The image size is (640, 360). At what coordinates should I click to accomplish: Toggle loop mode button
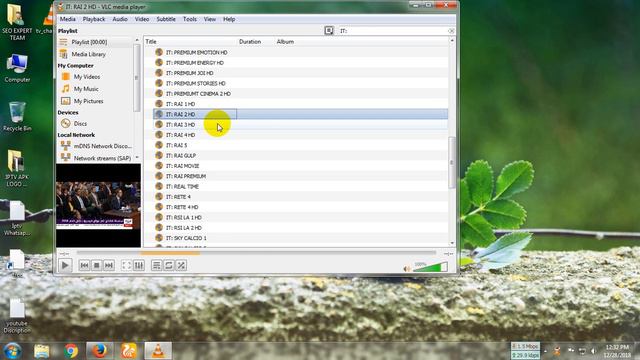tap(169, 265)
